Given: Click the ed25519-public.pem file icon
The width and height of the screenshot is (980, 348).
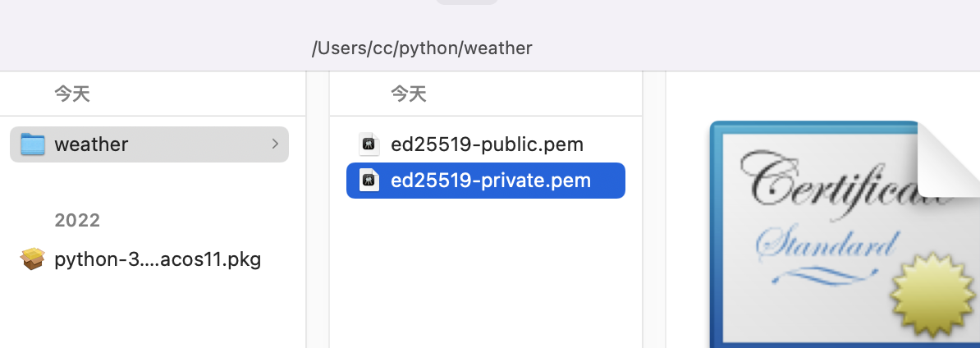Looking at the screenshot, I should click(x=369, y=144).
